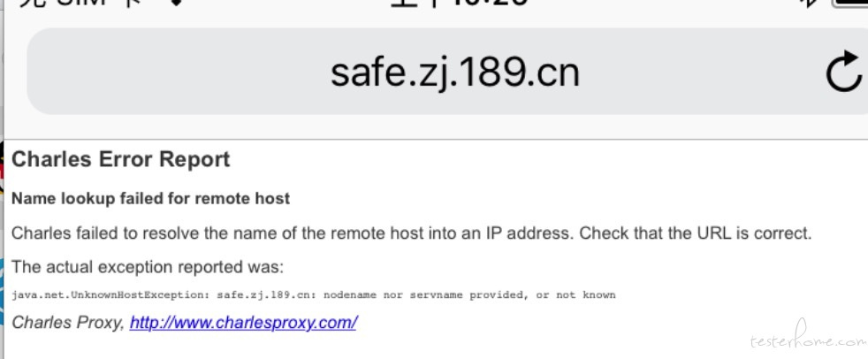Viewport: 868px width, 359px height.
Task: Tap the clock time in status bar
Action: pyautogui.click(x=460, y=3)
